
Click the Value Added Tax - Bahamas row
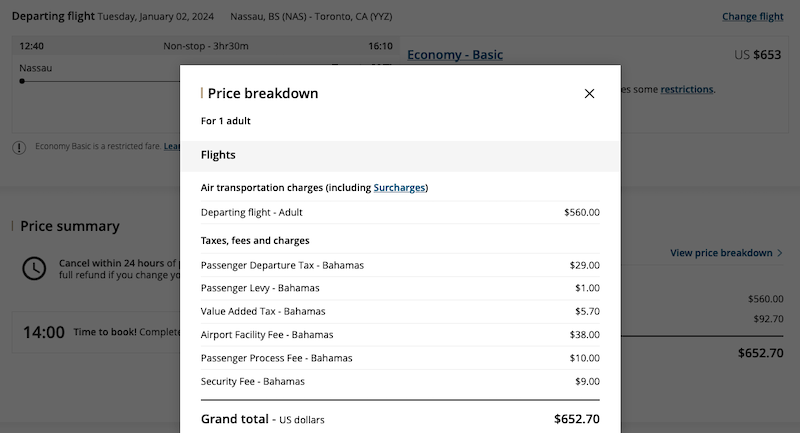(x=400, y=311)
